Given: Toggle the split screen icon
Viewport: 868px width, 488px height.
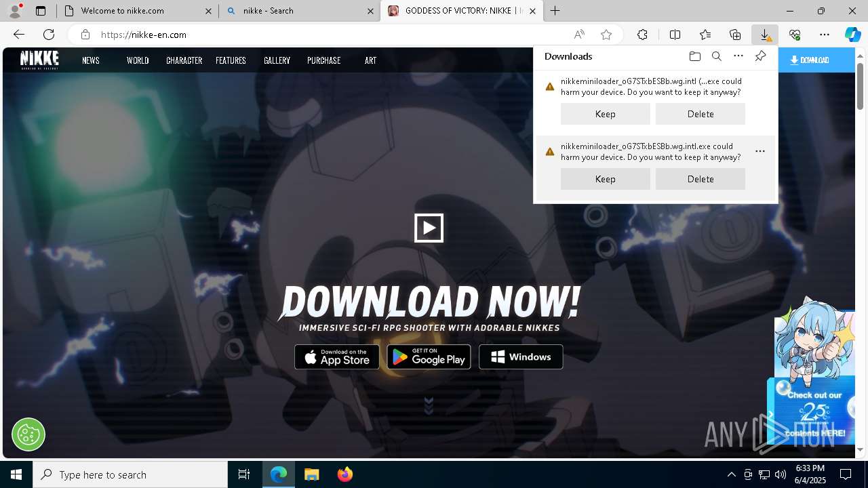Looking at the screenshot, I should pyautogui.click(x=675, y=35).
